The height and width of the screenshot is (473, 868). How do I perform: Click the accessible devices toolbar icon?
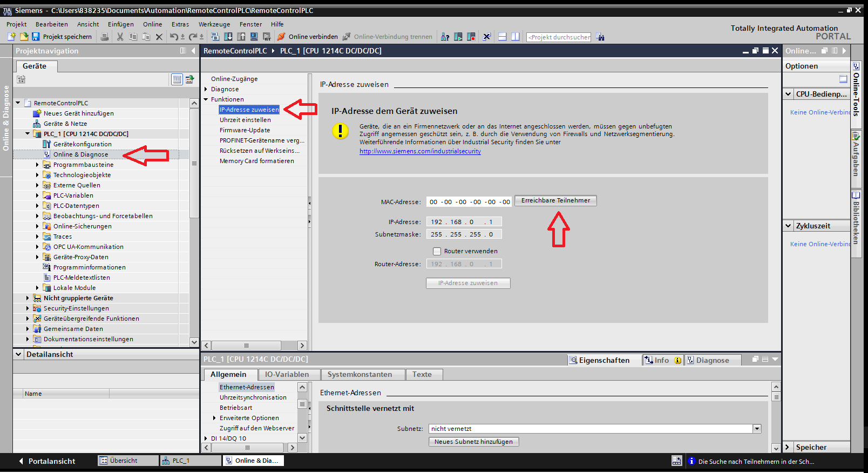click(445, 37)
